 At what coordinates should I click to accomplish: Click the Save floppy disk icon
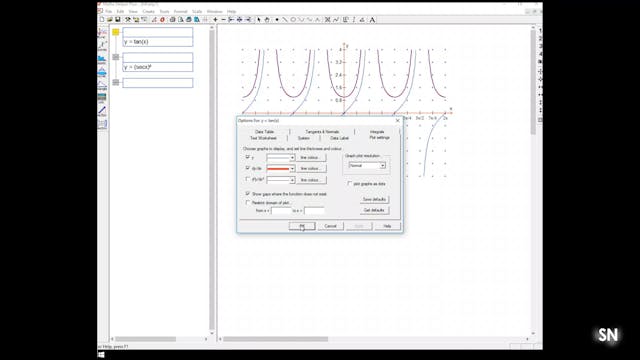pyautogui.click(x=118, y=20)
